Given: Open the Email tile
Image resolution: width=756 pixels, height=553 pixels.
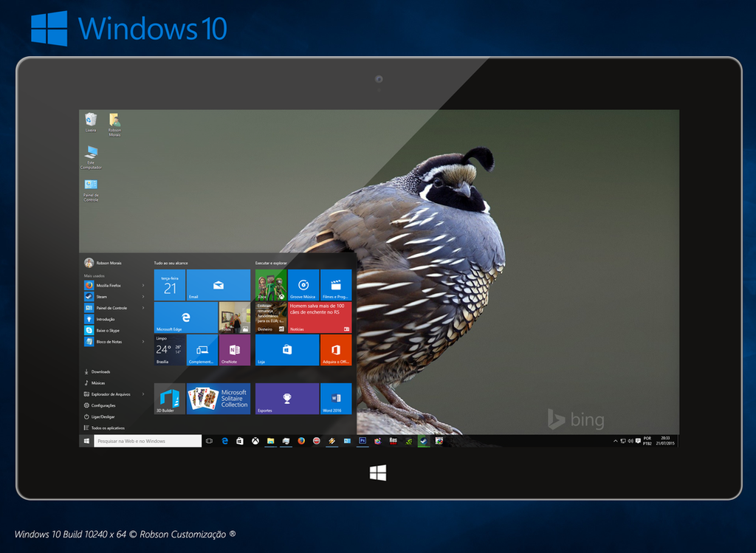Looking at the screenshot, I should [x=219, y=285].
